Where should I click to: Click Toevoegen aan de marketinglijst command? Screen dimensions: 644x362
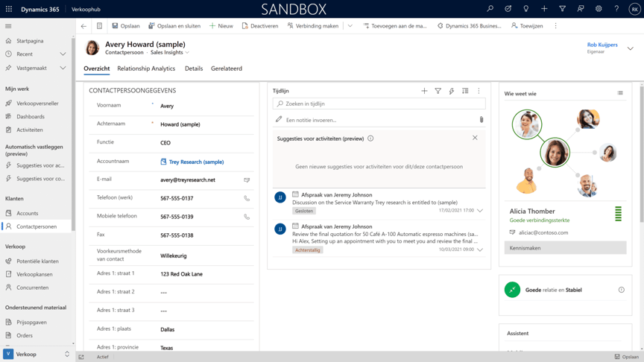click(395, 26)
